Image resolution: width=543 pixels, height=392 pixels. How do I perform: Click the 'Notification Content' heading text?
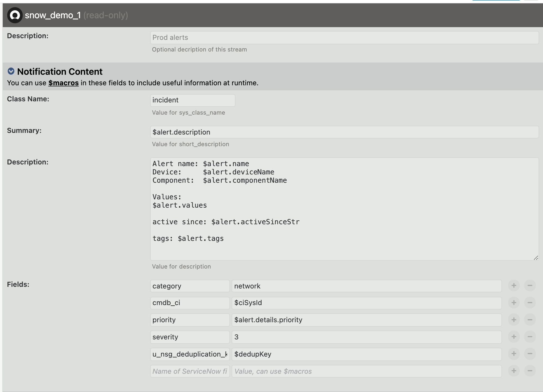60,71
